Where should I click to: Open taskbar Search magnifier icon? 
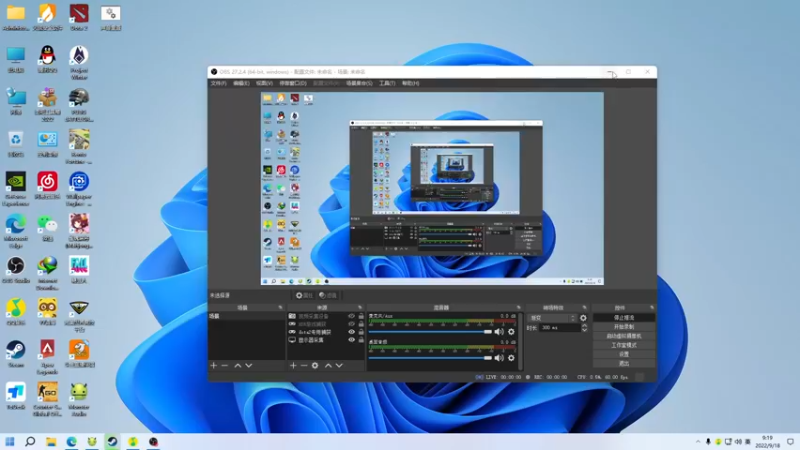[x=30, y=441]
